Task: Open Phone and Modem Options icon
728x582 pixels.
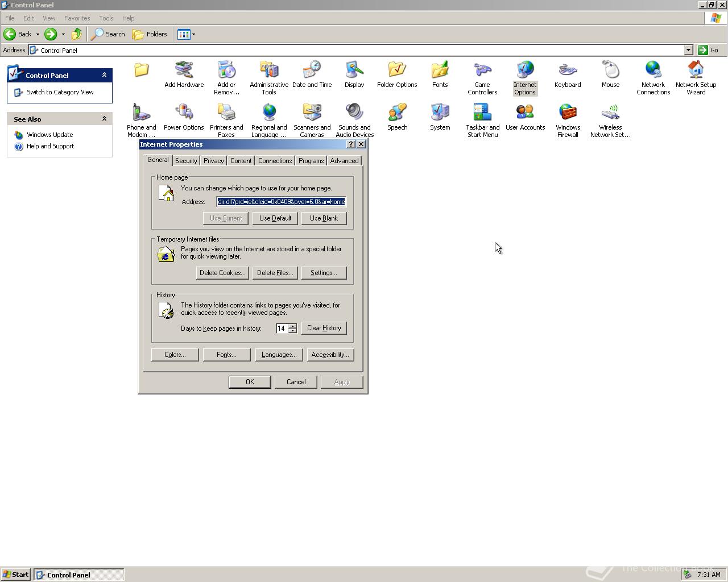Action: pos(141,120)
